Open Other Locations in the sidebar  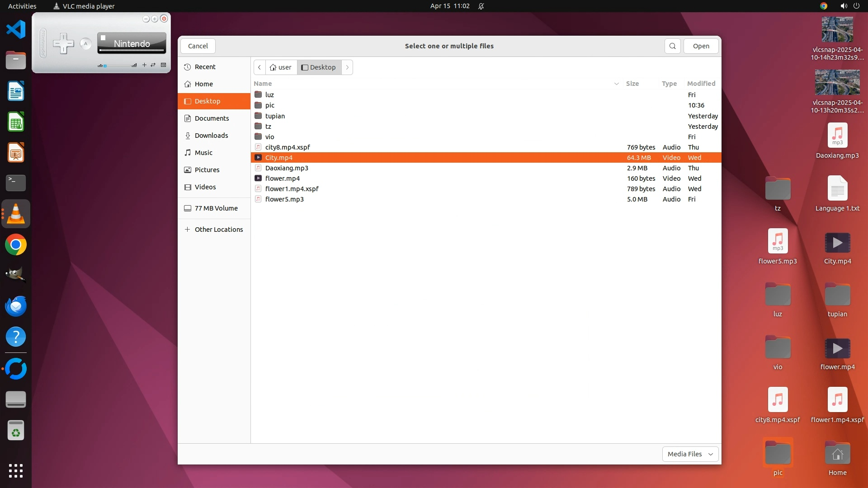point(218,230)
